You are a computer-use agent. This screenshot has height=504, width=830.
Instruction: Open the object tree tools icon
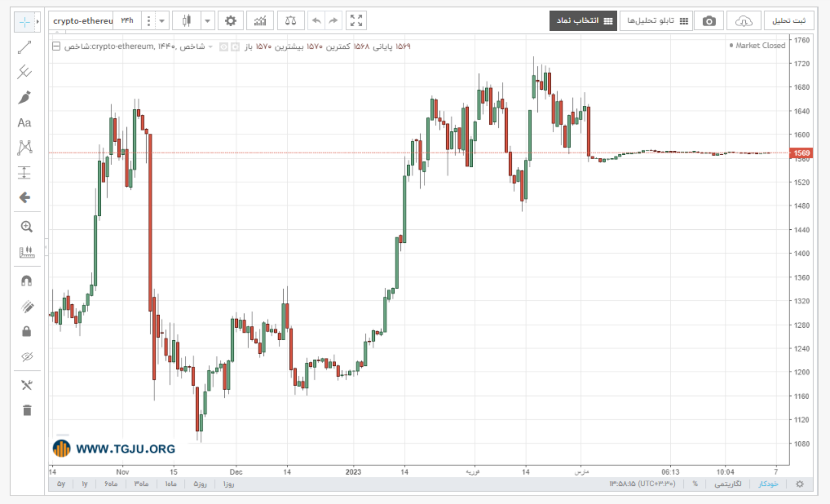27,385
